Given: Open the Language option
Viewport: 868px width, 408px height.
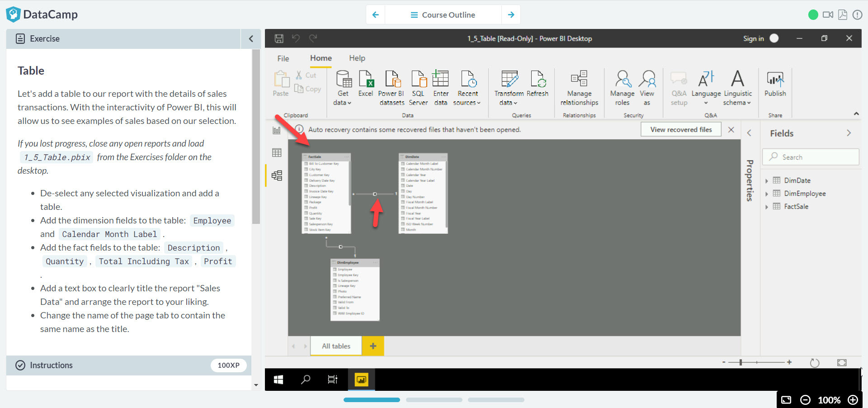Looking at the screenshot, I should pyautogui.click(x=706, y=88).
